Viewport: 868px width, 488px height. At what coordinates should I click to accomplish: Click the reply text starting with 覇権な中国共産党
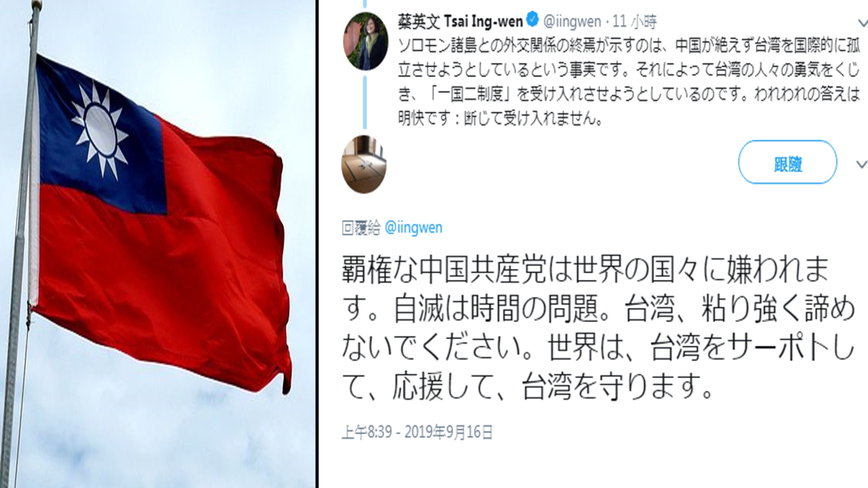pyautogui.click(x=598, y=328)
